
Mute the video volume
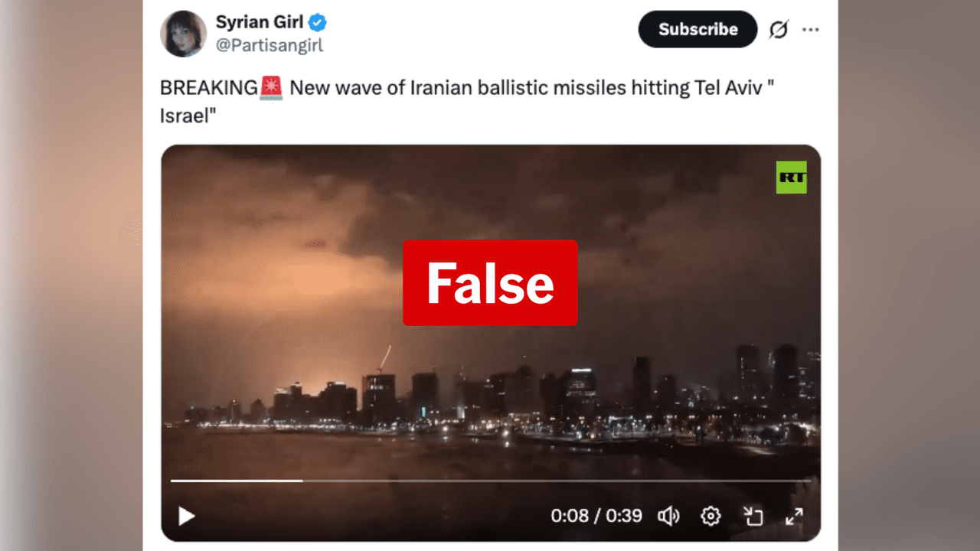click(x=668, y=517)
